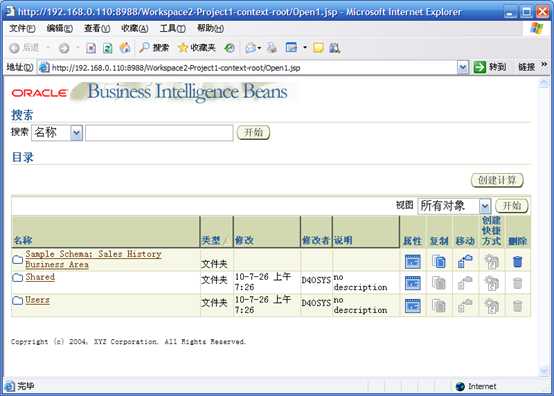The image size is (554, 396).
Task: Open the 编辑(E) menu
Action: [x=60, y=28]
